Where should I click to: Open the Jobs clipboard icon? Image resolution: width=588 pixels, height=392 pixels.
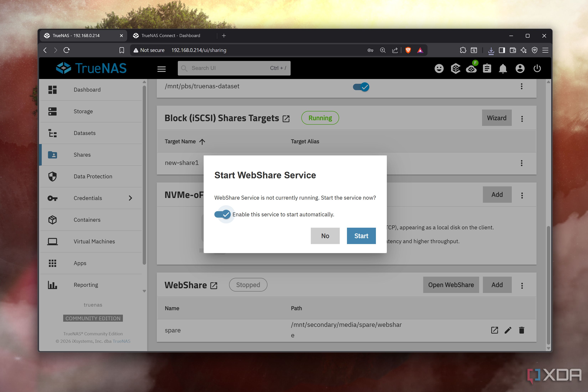pyautogui.click(x=487, y=68)
